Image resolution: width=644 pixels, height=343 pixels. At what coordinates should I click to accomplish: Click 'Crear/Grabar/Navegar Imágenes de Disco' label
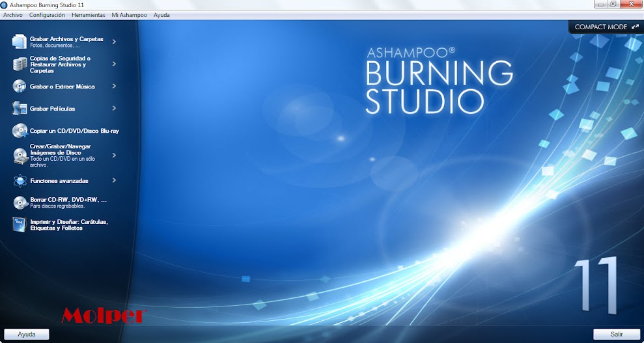coord(61,149)
